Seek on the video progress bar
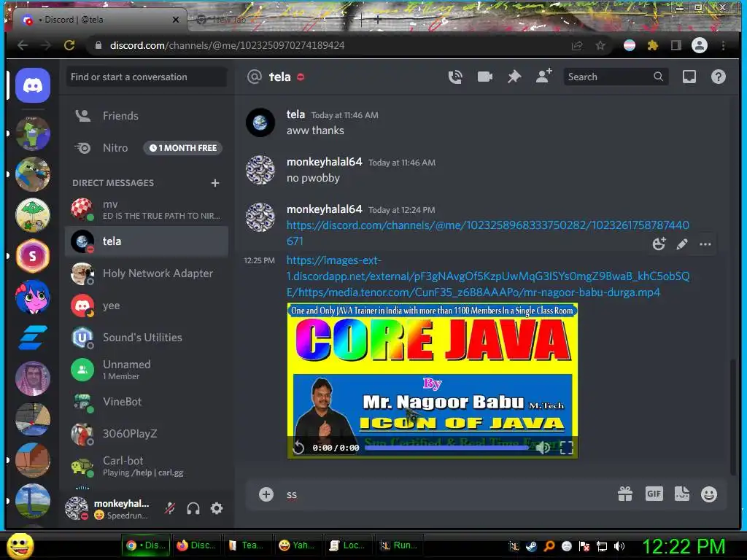The image size is (747, 560). [x=446, y=448]
